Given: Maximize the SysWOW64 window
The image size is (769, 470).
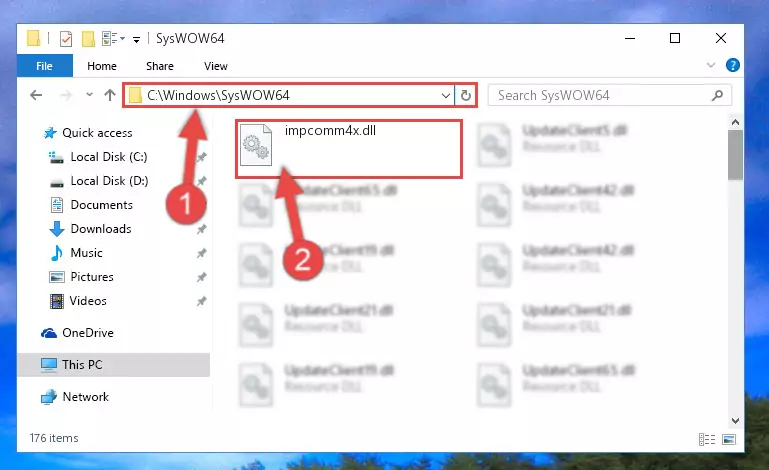Looking at the screenshot, I should point(675,38).
